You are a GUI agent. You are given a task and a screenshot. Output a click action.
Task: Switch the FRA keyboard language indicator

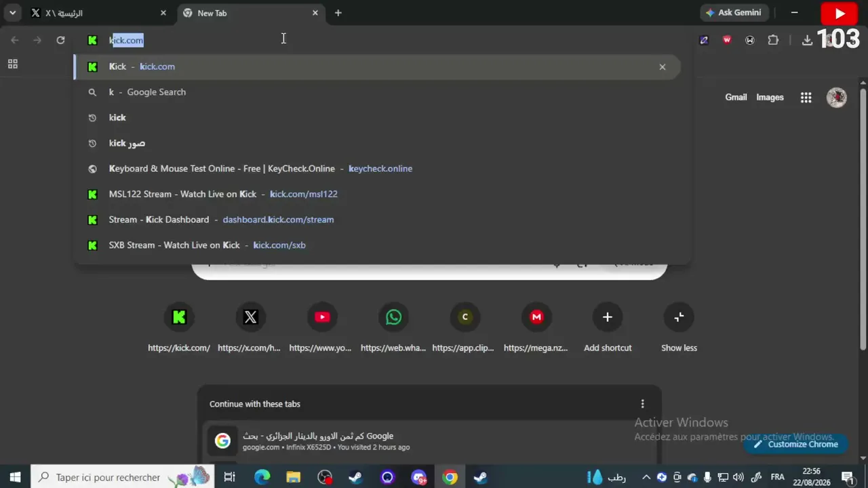click(778, 477)
